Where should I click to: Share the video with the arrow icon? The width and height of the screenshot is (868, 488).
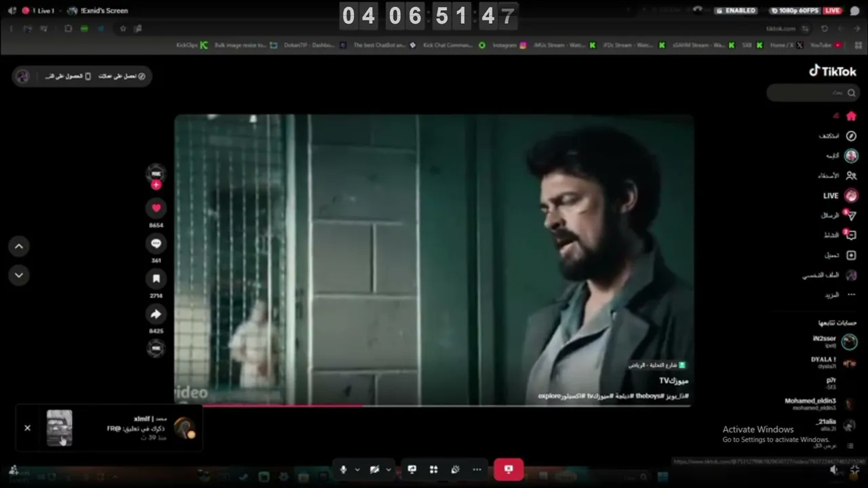(x=156, y=314)
